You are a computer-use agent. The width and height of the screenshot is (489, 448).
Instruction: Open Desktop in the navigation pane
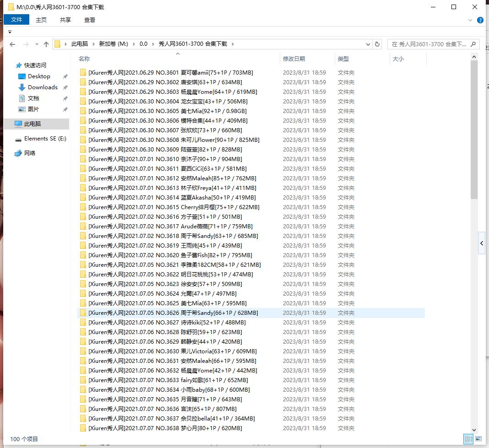pyautogui.click(x=39, y=76)
